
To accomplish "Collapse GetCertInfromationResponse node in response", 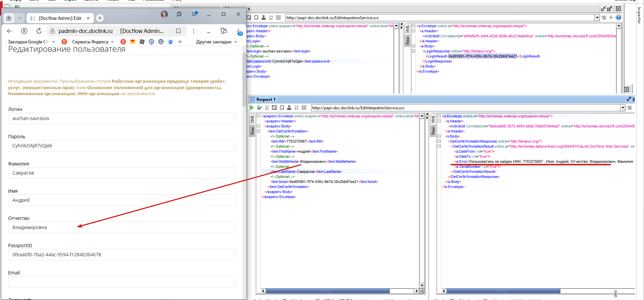I will pos(439,141).
